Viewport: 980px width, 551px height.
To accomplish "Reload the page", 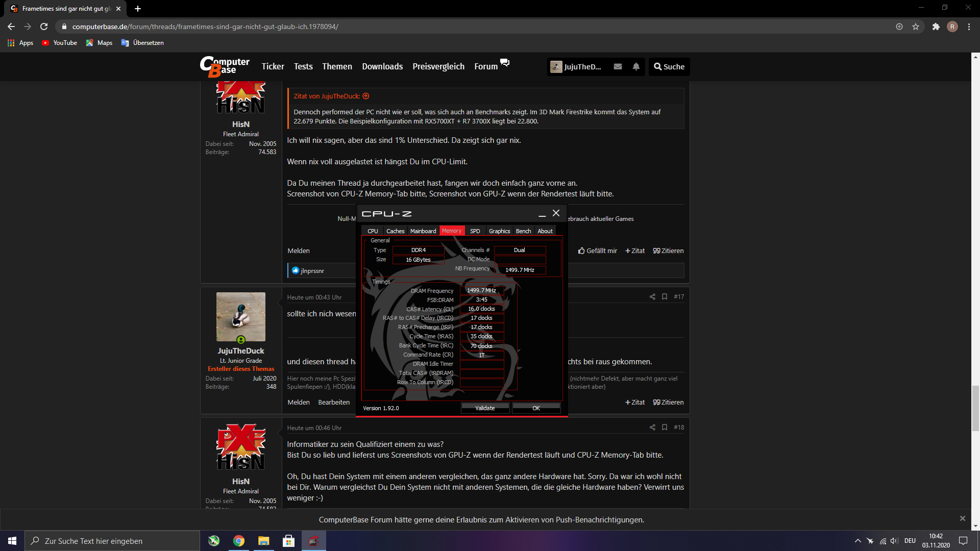I will [x=44, y=27].
